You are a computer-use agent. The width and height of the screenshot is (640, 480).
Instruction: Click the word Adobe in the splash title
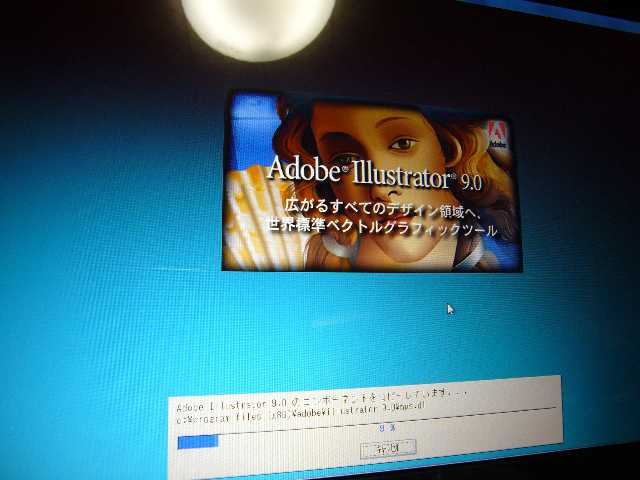coord(305,170)
